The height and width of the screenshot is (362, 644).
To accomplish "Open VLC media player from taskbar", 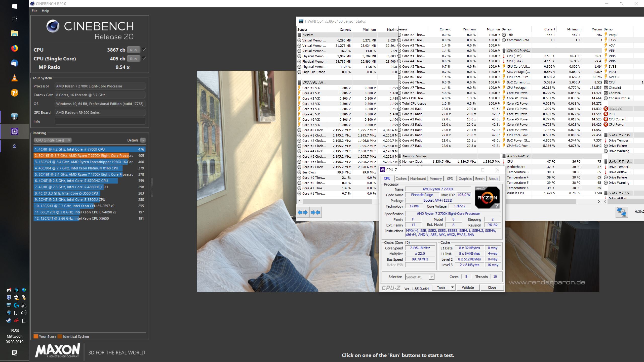I will (x=15, y=78).
